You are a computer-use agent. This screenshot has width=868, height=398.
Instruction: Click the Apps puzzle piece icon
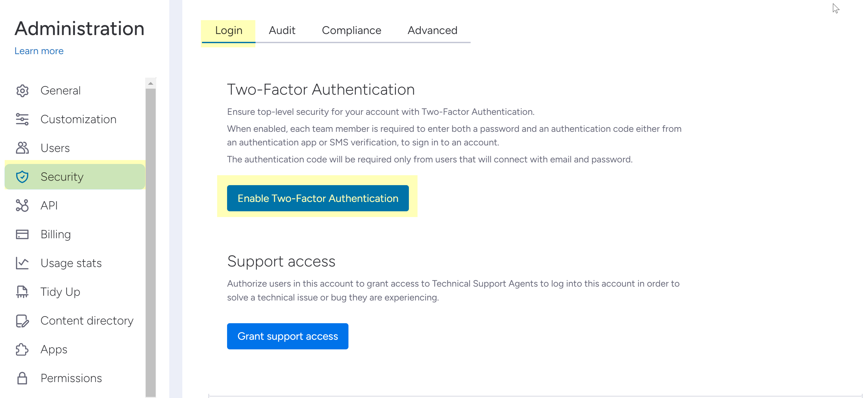pyautogui.click(x=22, y=350)
